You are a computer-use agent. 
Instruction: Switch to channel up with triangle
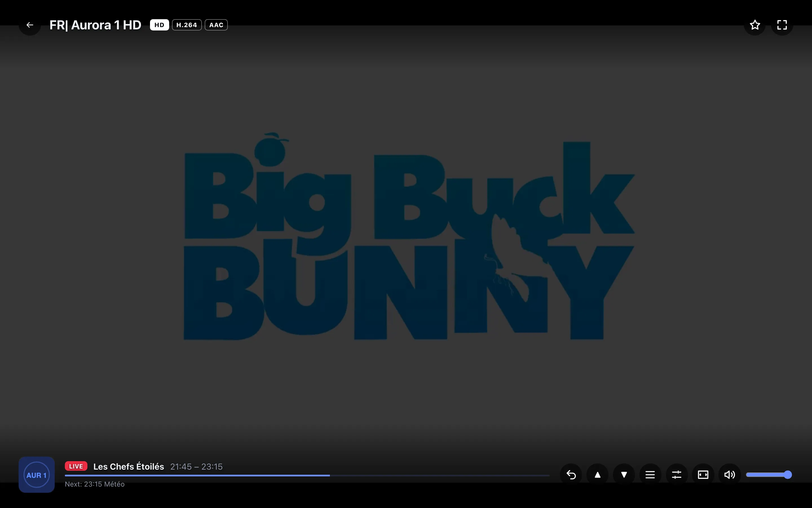click(598, 475)
